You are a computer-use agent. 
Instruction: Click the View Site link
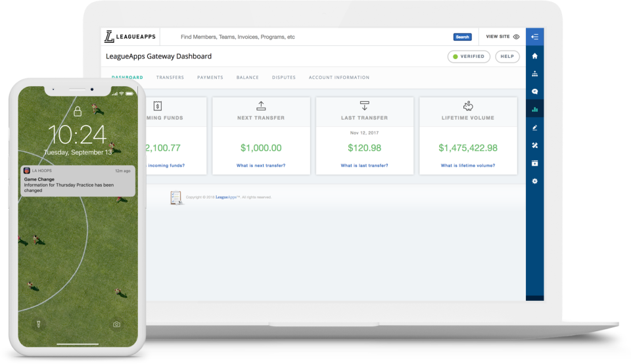(498, 37)
